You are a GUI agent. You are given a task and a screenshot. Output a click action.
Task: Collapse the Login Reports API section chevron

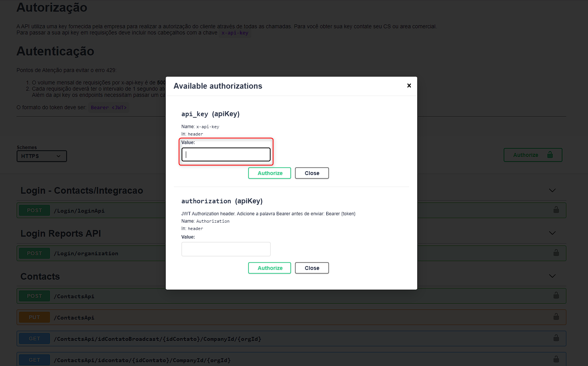[552, 233]
